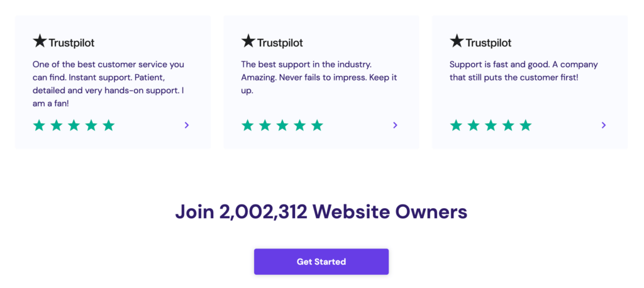This screenshot has width=644, height=288.
Task: Click fourth green star of the third review
Action: pos(508,125)
